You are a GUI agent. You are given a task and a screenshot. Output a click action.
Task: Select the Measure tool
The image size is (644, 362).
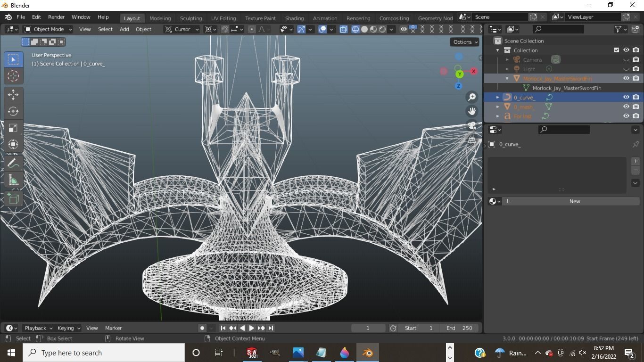[x=13, y=180]
